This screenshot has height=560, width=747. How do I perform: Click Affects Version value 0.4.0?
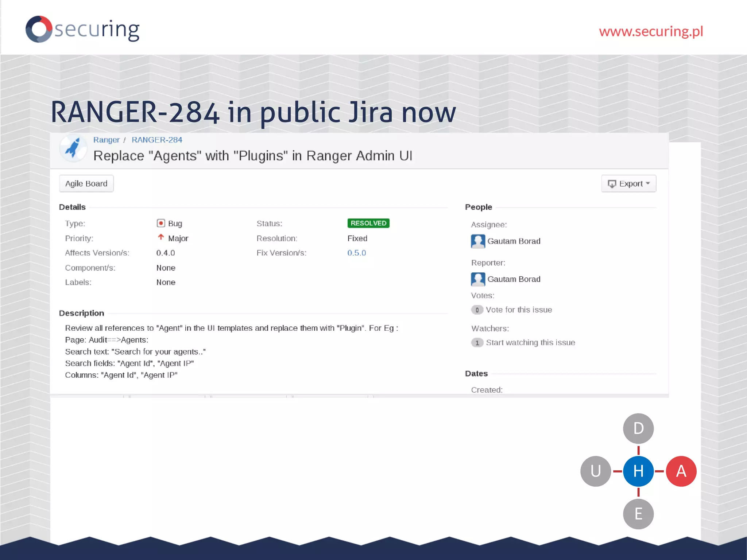pos(166,253)
